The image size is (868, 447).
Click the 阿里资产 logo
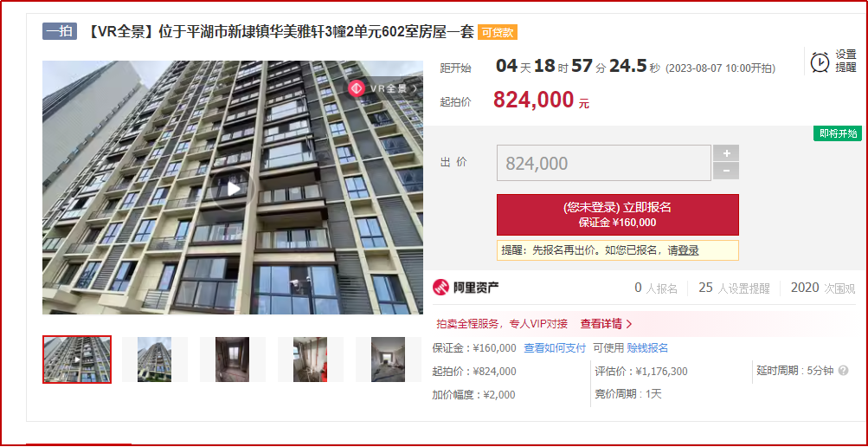tap(466, 287)
